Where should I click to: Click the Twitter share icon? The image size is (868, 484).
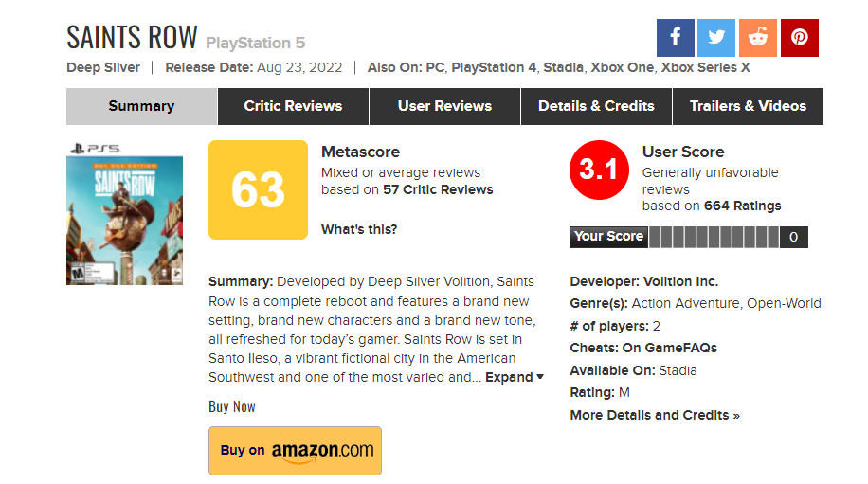pyautogui.click(x=716, y=38)
